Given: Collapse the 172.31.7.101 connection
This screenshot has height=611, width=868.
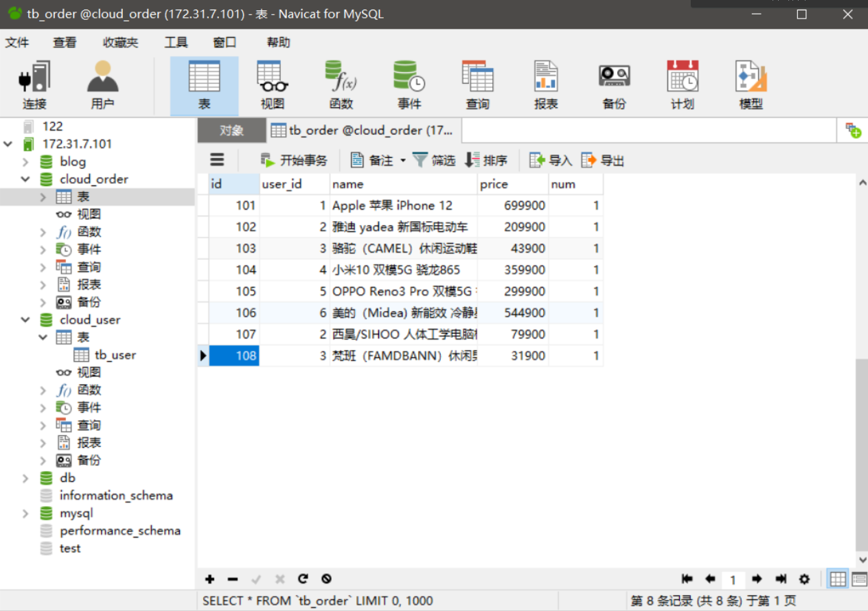Looking at the screenshot, I should point(8,144).
